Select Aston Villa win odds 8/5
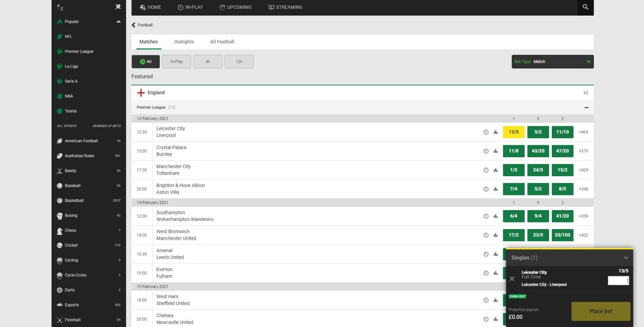644x327 pixels. (562, 189)
